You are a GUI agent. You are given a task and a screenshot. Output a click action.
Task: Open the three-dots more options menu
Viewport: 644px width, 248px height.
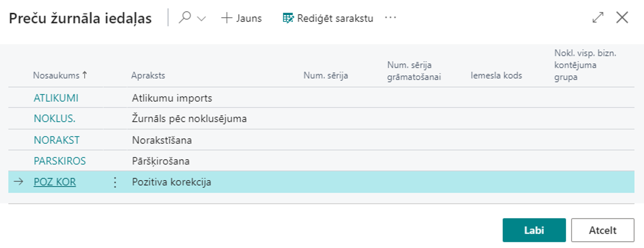(390, 18)
